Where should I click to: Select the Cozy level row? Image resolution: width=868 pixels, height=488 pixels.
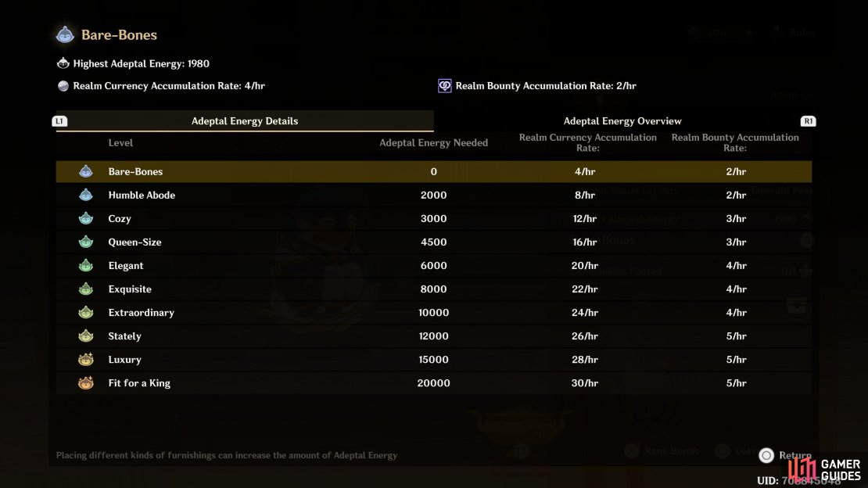(434, 218)
